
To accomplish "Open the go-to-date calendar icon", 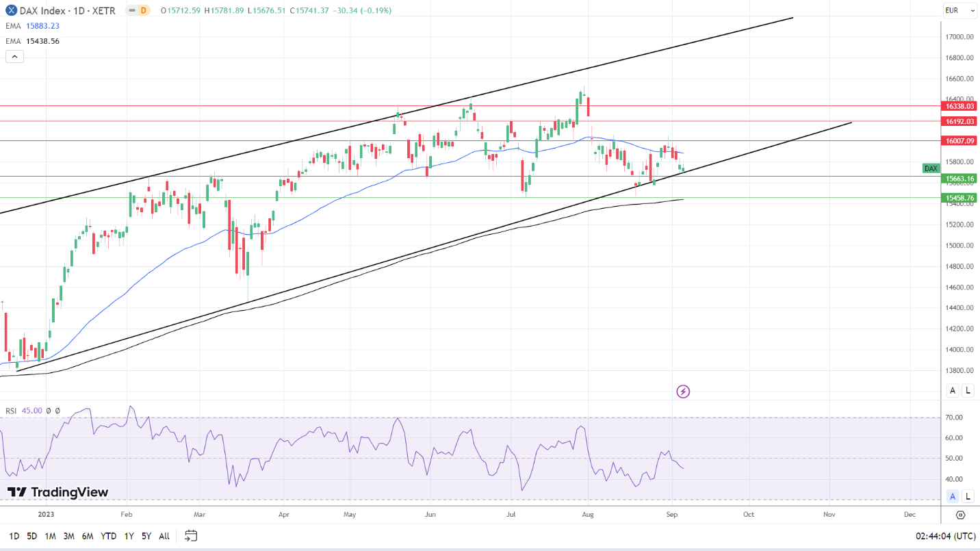I will click(191, 535).
